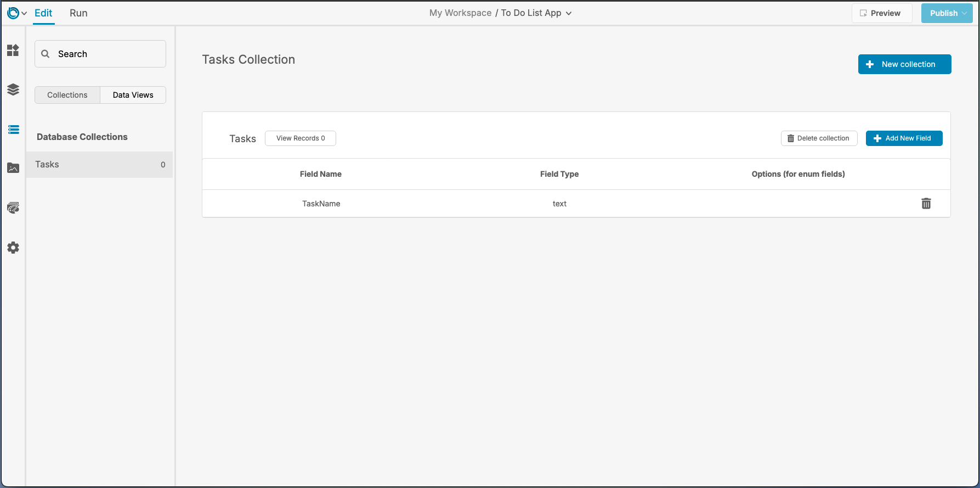Switch to the Run tab
This screenshot has width=980, height=488.
tap(78, 13)
